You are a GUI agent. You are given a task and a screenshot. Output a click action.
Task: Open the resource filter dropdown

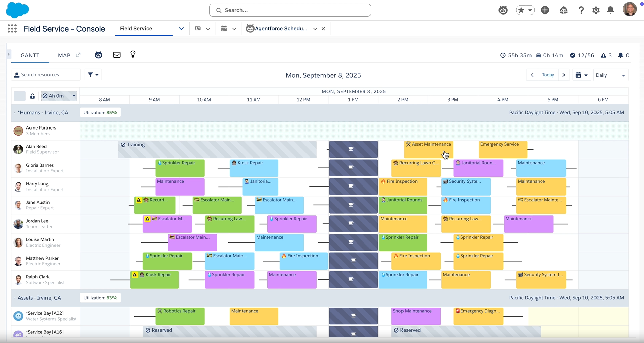[x=93, y=75]
